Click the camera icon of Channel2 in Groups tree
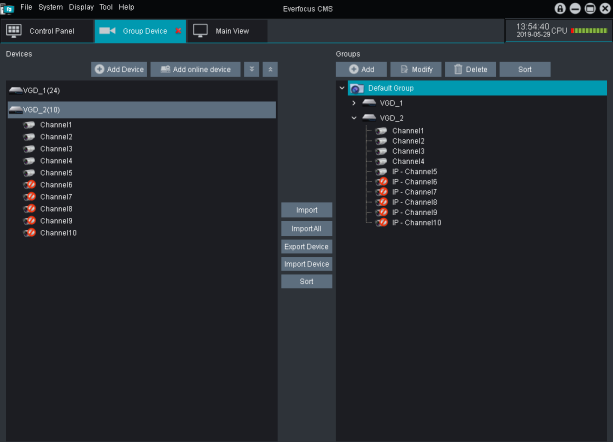 381,141
